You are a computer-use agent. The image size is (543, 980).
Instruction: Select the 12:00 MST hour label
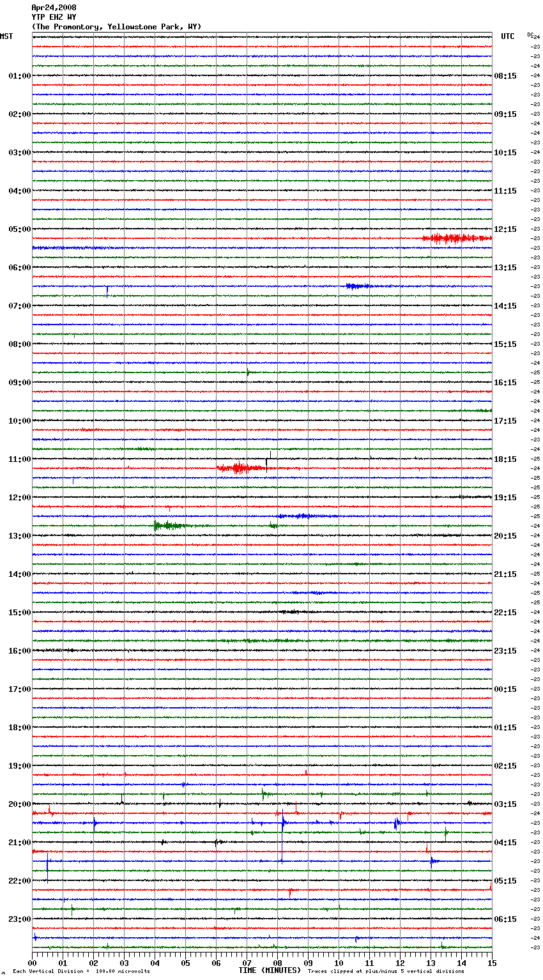tap(19, 498)
